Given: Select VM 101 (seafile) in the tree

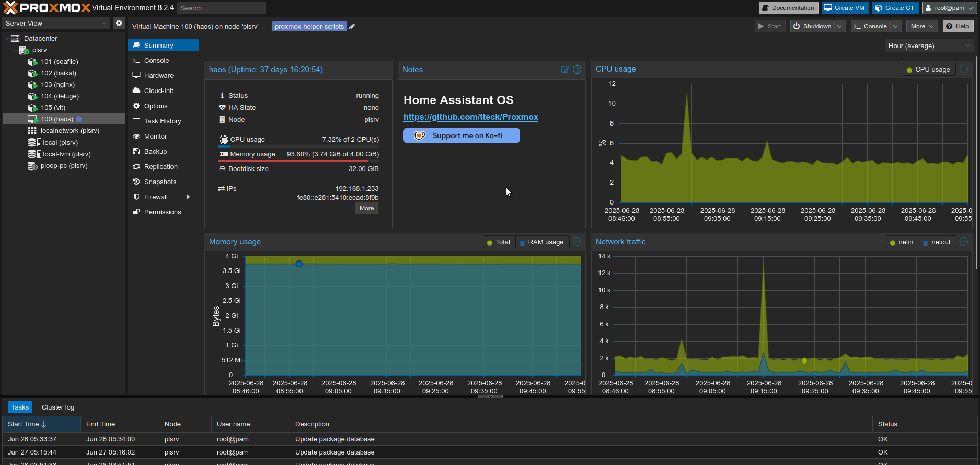Looking at the screenshot, I should (59, 62).
